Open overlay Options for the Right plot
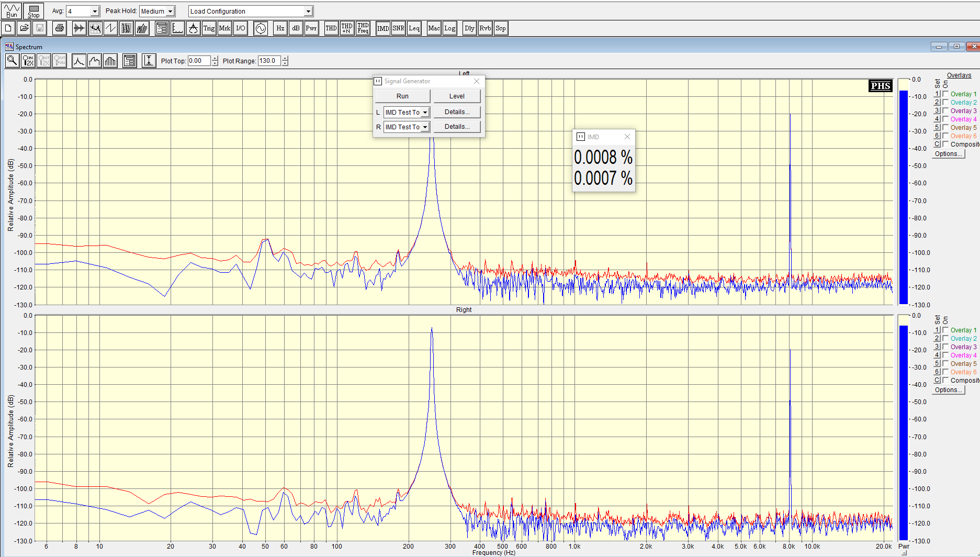Viewport: 980px width, 557px height. click(x=948, y=390)
